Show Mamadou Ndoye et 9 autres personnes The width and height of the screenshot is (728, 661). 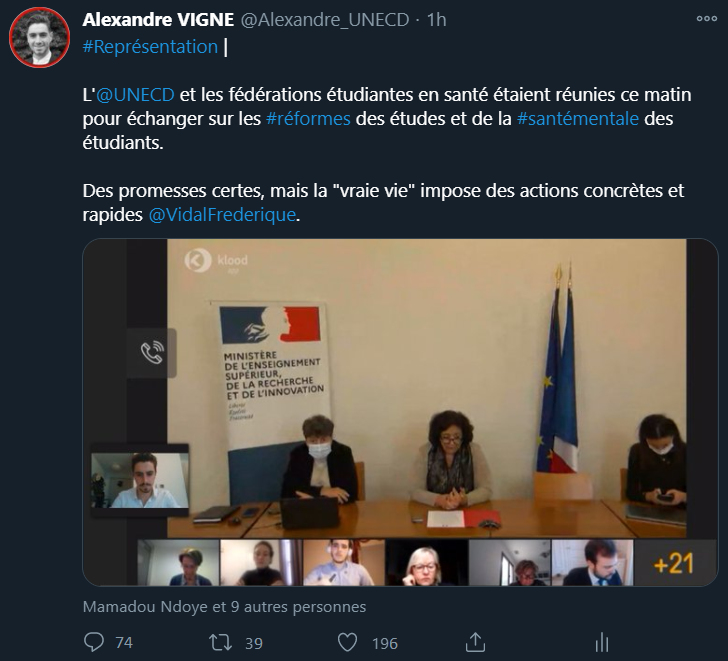click(224, 607)
